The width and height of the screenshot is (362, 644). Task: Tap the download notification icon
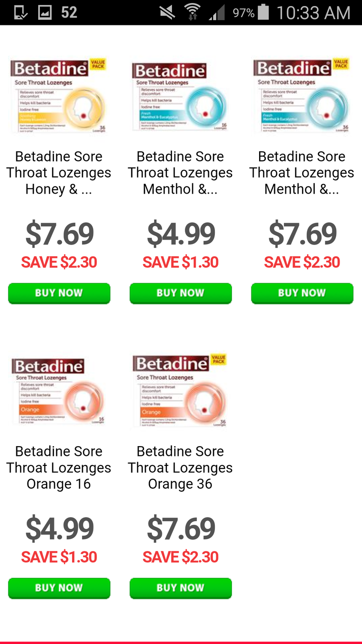click(x=20, y=12)
